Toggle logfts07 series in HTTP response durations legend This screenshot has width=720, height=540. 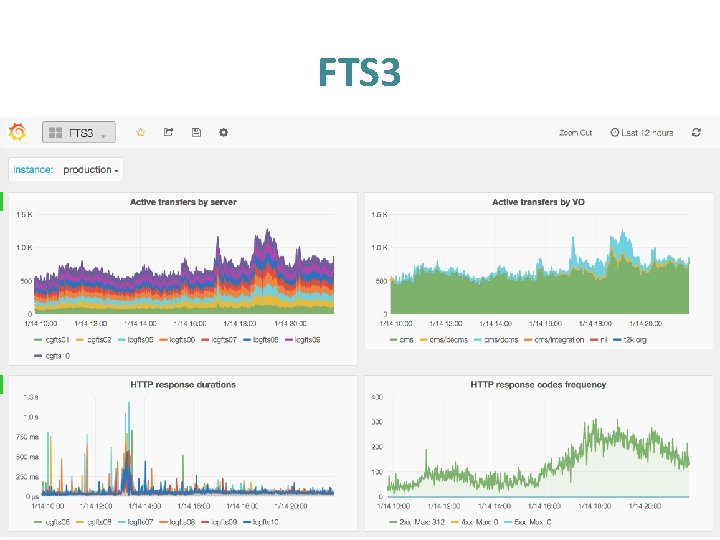[x=135, y=522]
